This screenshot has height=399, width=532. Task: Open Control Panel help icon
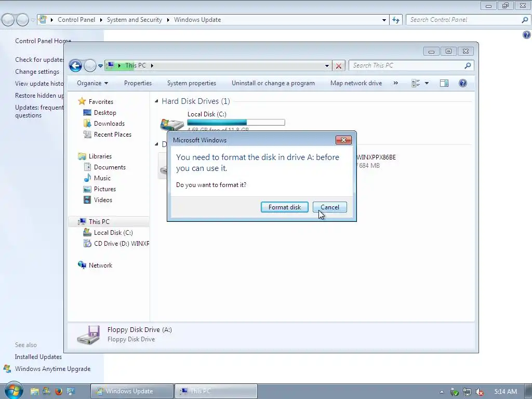click(x=527, y=35)
